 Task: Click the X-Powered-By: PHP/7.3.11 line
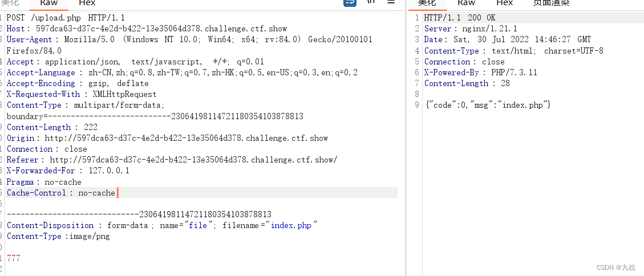coord(480,72)
